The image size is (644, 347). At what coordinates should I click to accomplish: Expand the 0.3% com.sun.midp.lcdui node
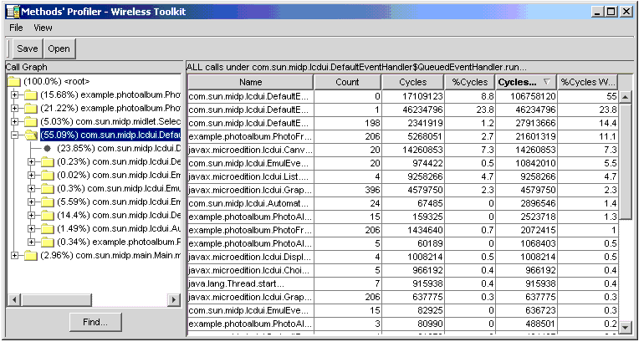31,188
